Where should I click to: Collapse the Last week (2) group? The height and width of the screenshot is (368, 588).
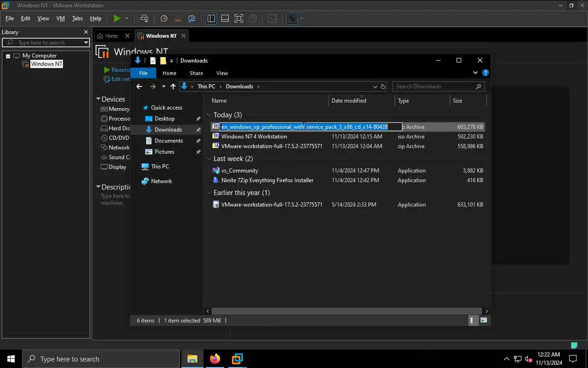pyautogui.click(x=209, y=159)
